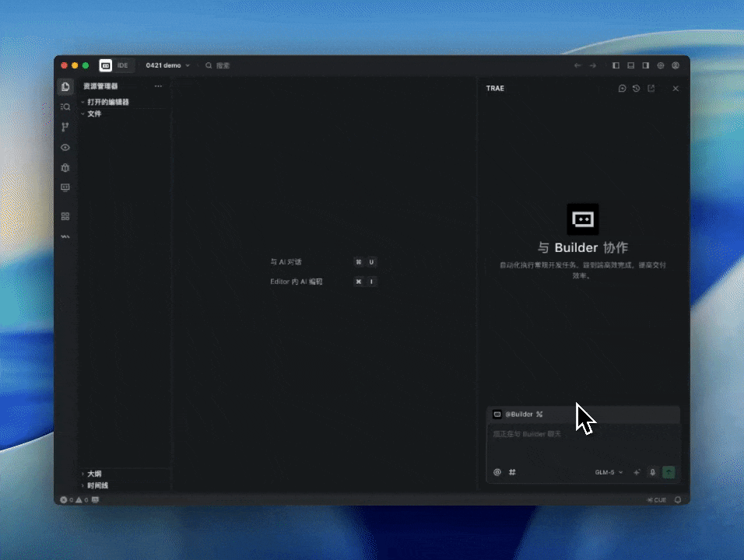Open the Extensions grid icon
This screenshot has height=560, width=744.
click(65, 216)
